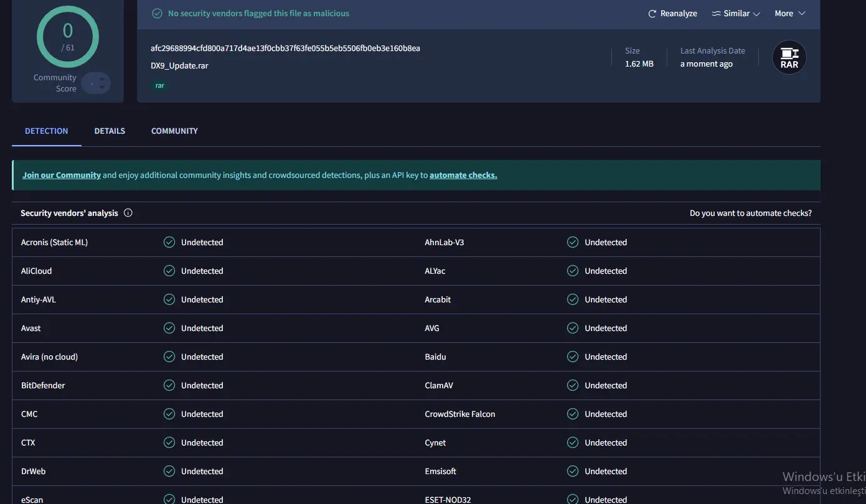Viewport: 866px width, 504px height.
Task: Click the Undetected result for CMC
Action: pos(202,414)
